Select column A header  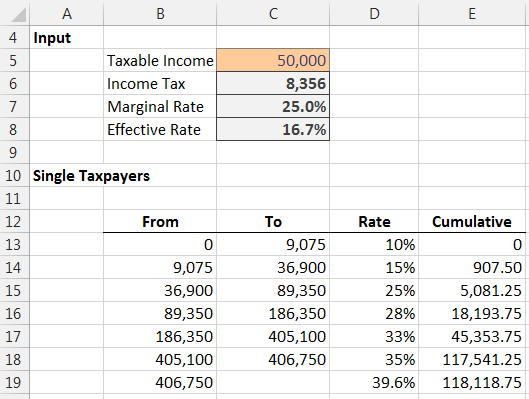pyautogui.click(x=66, y=13)
